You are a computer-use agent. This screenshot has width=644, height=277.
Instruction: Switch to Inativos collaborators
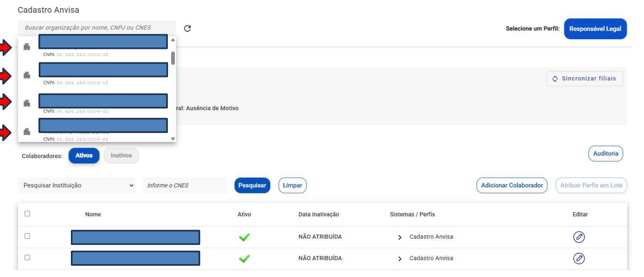(x=121, y=155)
